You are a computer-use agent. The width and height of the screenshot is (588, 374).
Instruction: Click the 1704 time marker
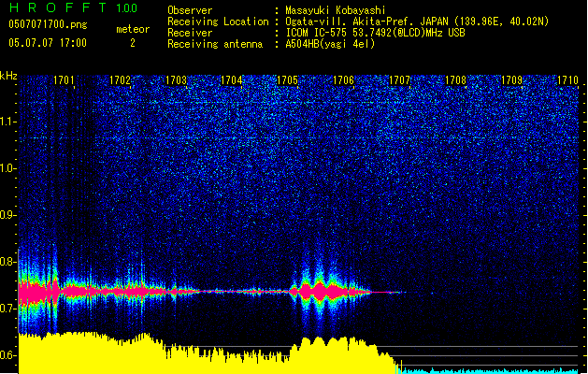tap(232, 80)
